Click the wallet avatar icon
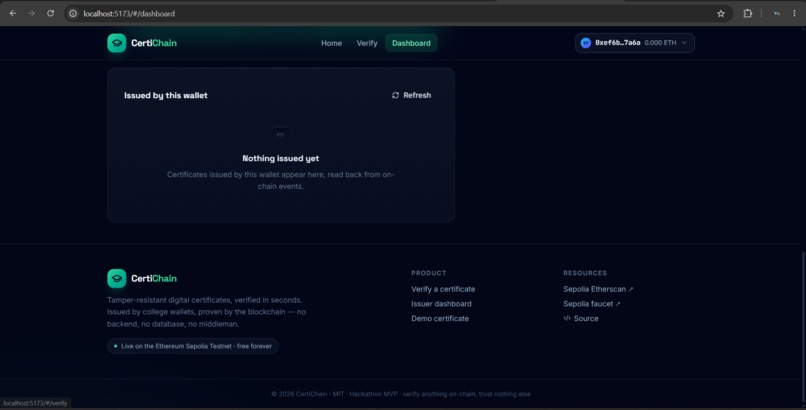 585,43
